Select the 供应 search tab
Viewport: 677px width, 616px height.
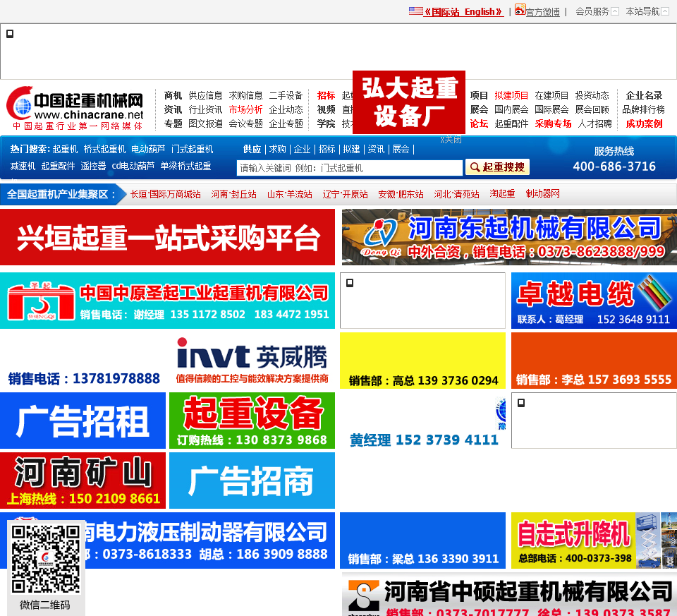point(252,150)
